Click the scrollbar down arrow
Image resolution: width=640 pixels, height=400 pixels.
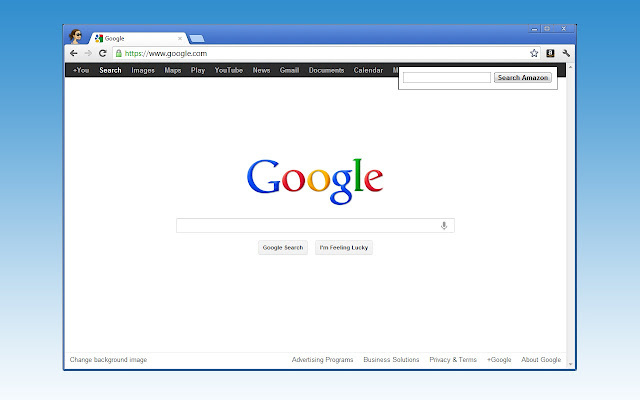tap(571, 364)
